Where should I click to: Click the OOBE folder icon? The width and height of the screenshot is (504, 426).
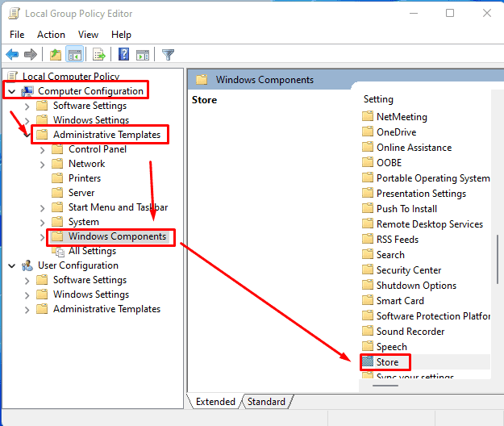(368, 162)
